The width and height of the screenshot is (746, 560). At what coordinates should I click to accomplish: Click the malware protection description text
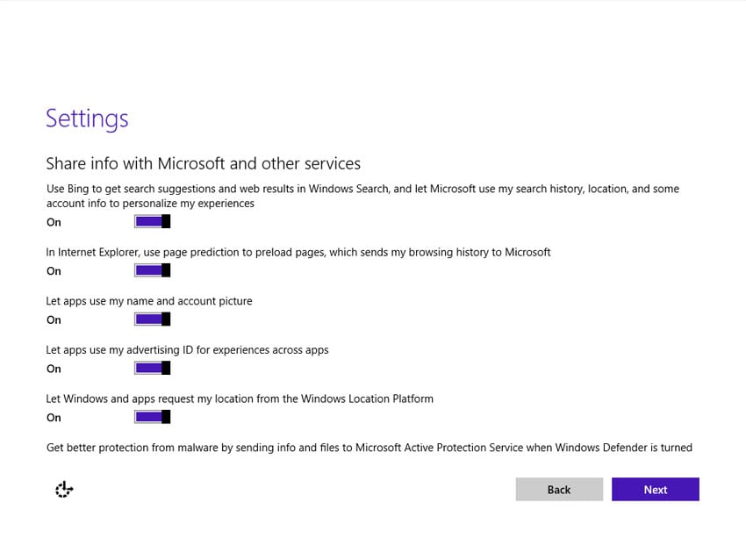(x=369, y=448)
